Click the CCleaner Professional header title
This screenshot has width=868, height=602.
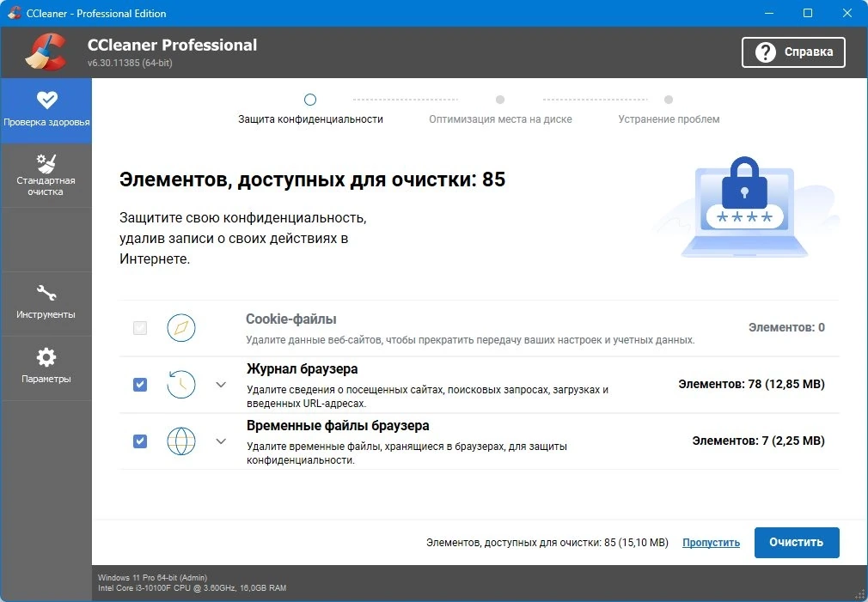tap(172, 45)
